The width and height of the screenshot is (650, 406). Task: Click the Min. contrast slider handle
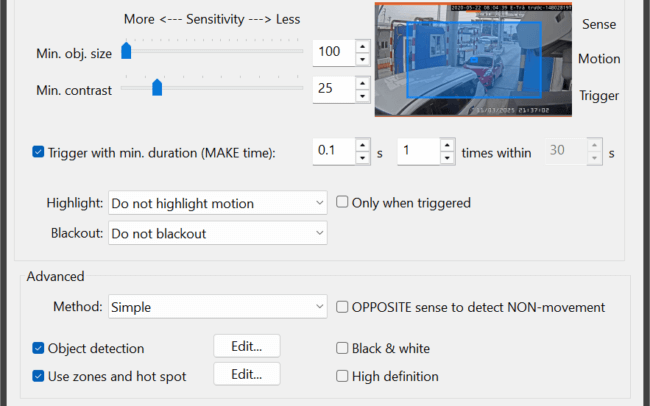tap(157, 88)
